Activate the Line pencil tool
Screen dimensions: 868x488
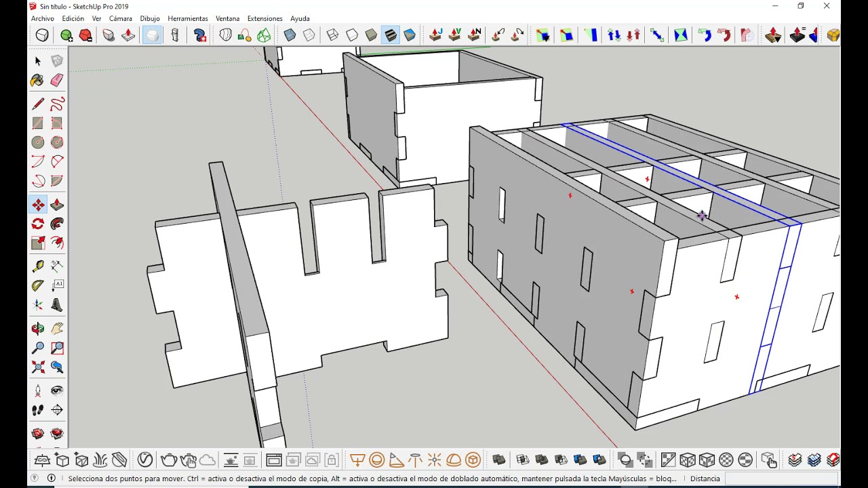pyautogui.click(x=38, y=104)
